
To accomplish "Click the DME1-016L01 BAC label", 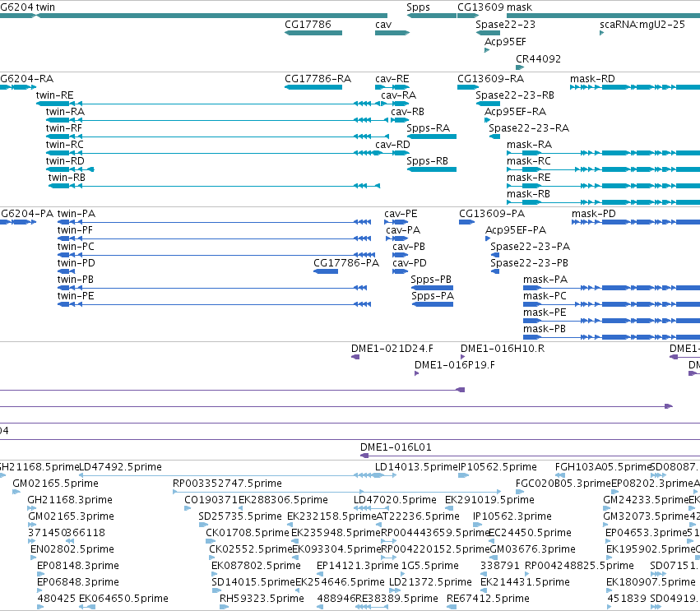I will pyautogui.click(x=396, y=447).
